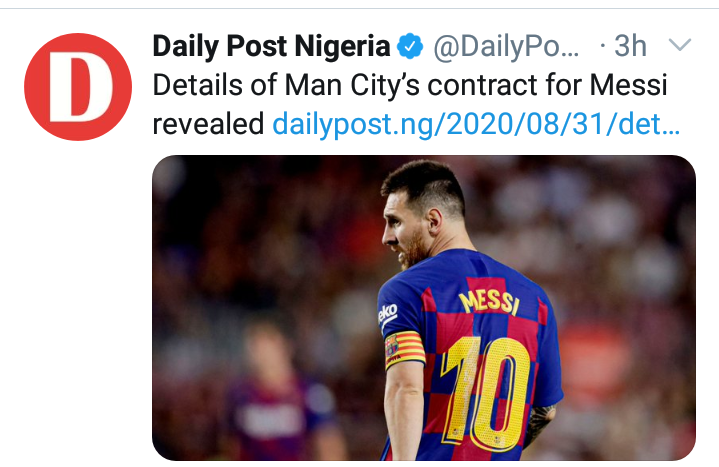Expand the tweet options chevron

tap(679, 46)
